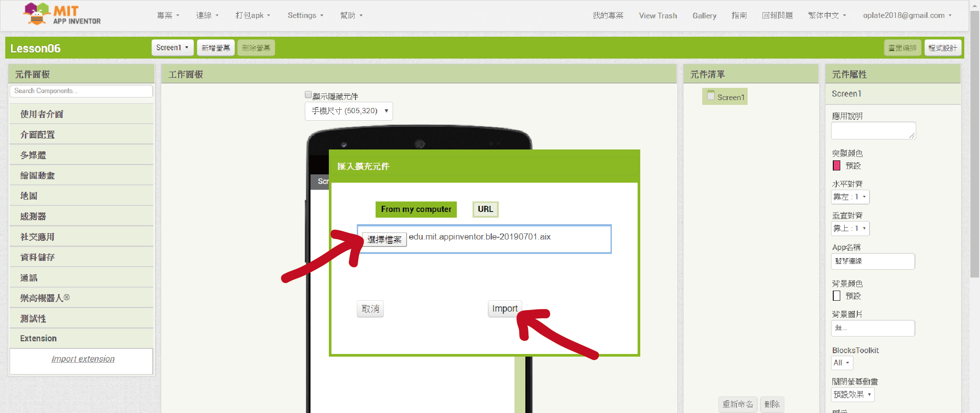
Task: Expand the 通訊 palette category
Action: click(81, 278)
